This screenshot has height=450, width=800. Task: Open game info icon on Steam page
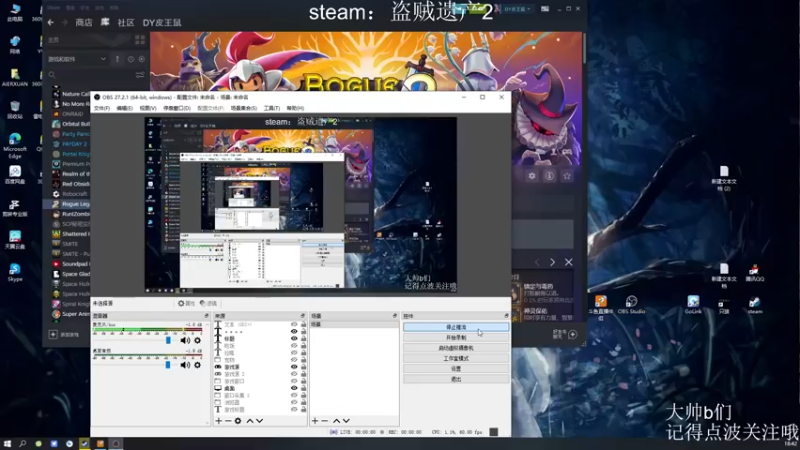(549, 176)
